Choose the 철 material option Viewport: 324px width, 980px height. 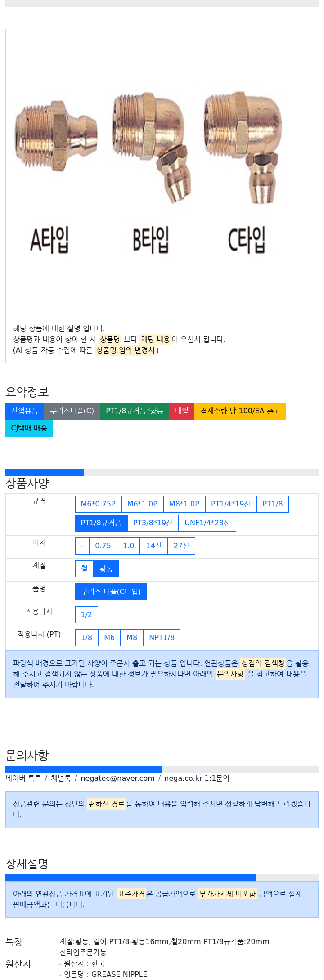tap(85, 569)
